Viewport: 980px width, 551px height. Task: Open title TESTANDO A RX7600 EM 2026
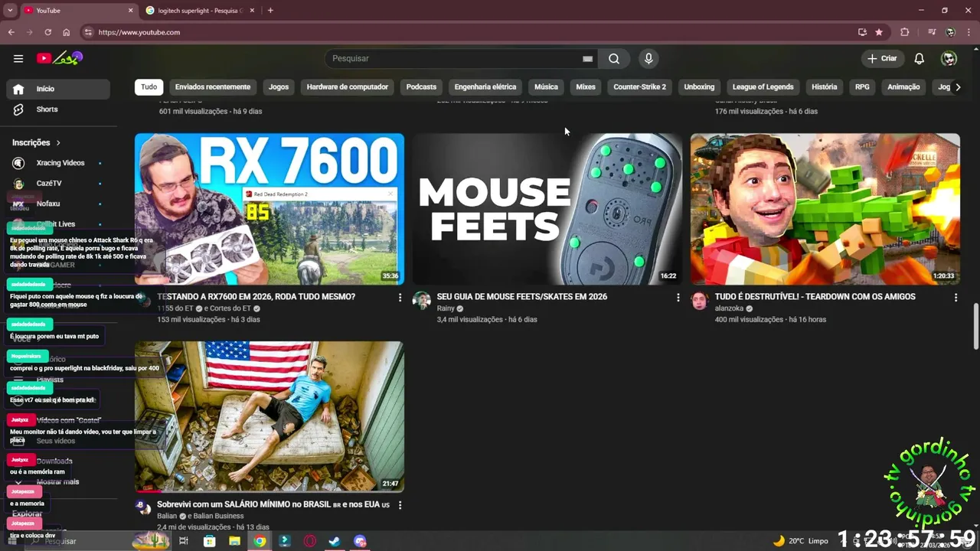point(256,297)
